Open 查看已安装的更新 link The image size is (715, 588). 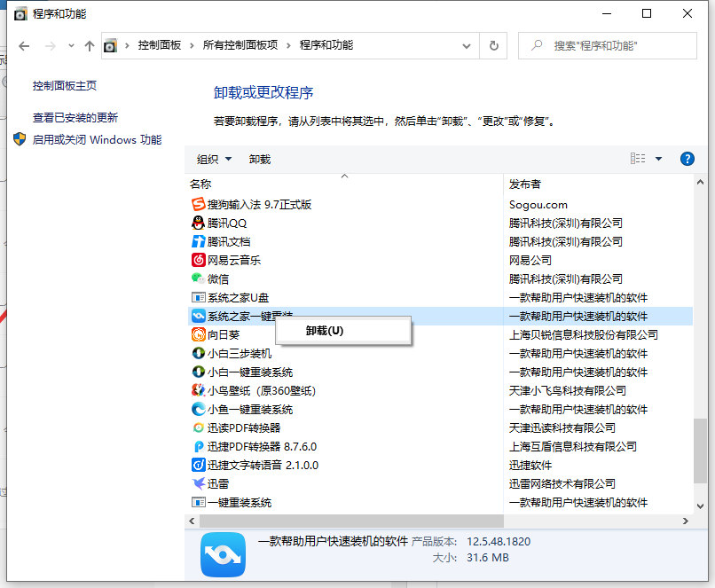[x=75, y=117]
